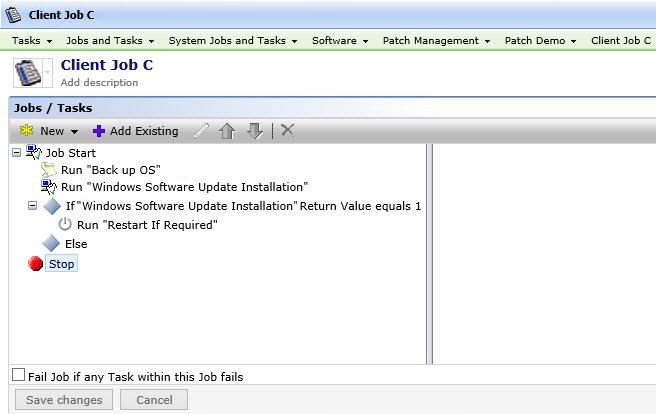Open the New dropdown arrow

click(74, 132)
